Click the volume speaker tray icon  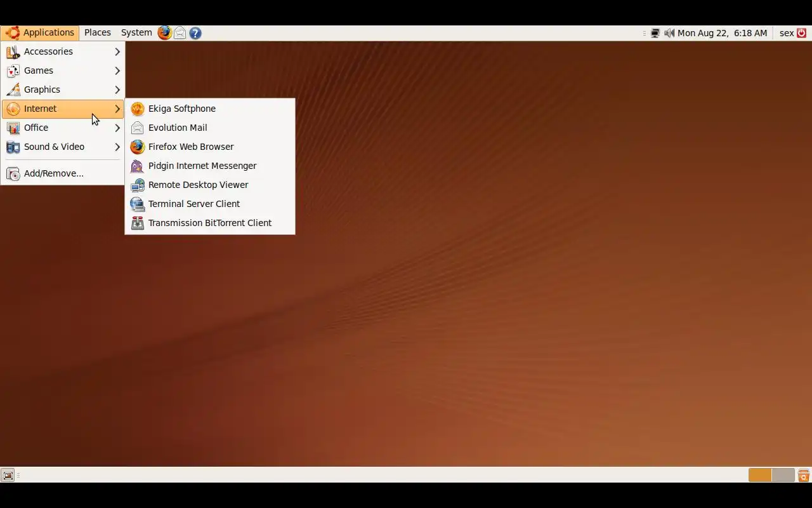coord(669,33)
